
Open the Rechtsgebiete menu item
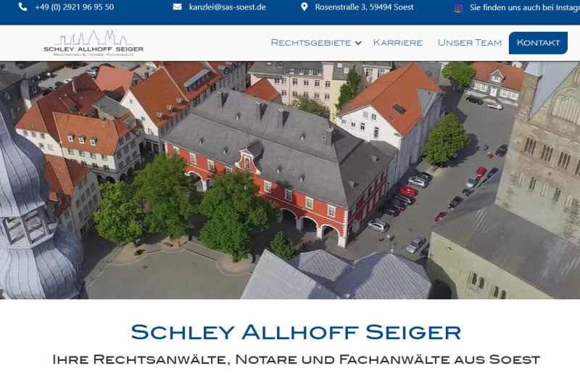coord(310,43)
